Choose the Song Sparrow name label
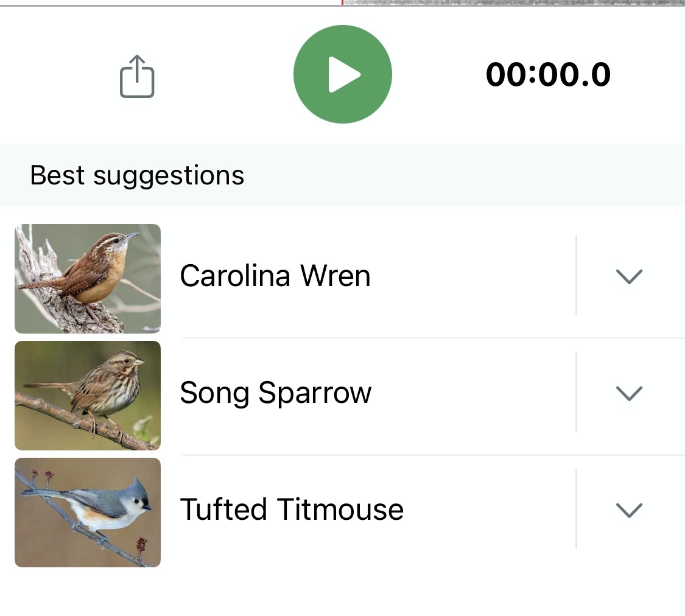Viewport: 685px width, 616px height. tap(275, 393)
